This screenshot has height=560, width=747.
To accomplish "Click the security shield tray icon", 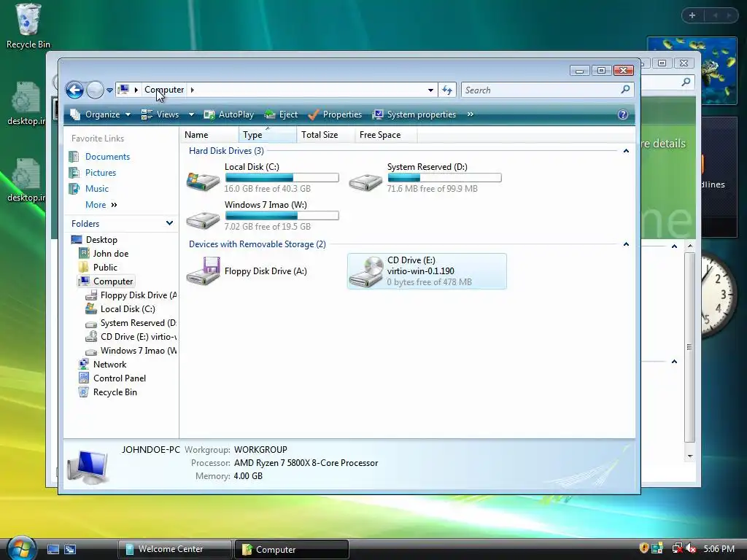I will coord(643,548).
